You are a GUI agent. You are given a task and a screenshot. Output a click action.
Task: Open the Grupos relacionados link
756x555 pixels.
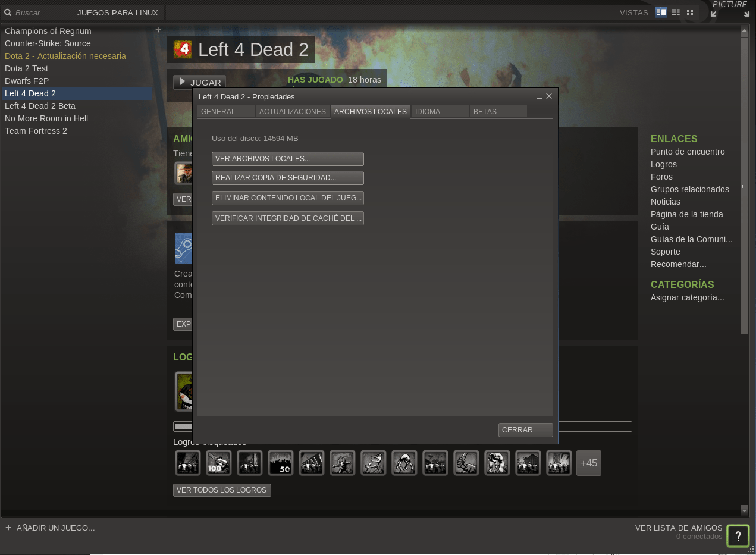[x=690, y=189]
